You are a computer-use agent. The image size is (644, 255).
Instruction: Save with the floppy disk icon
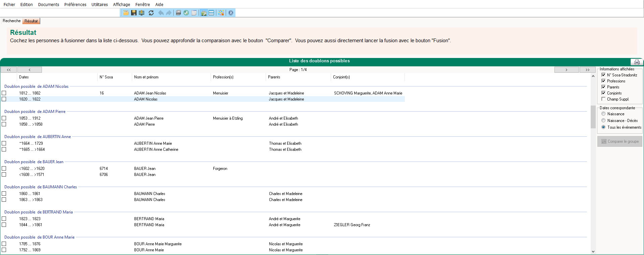[x=134, y=13]
